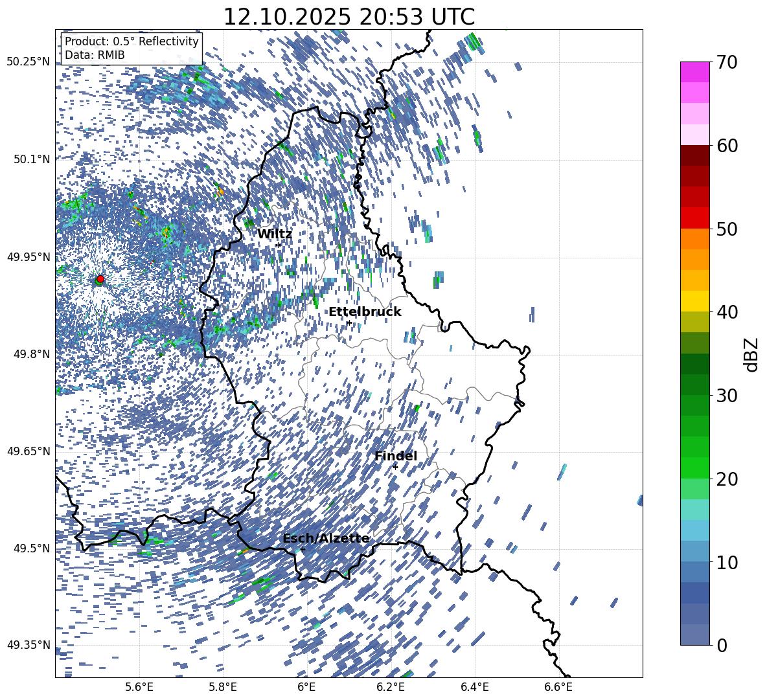Click the 50.25°N latitude tick label
Viewport: 767px width, 700px height.
[x=29, y=62]
